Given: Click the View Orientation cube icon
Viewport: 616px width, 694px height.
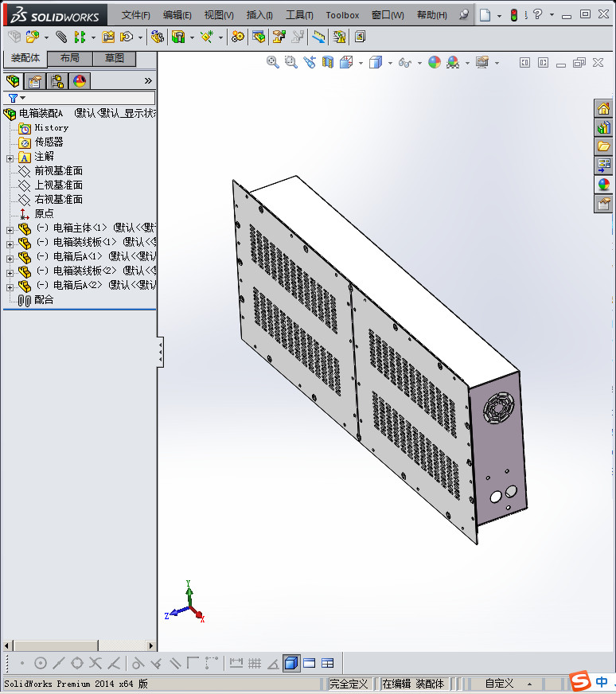Looking at the screenshot, I should click(346, 62).
